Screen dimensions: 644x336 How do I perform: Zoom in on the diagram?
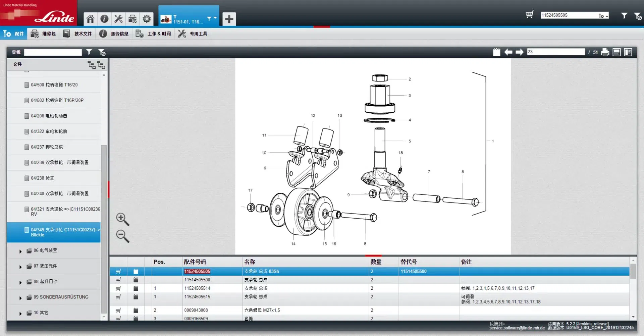[122, 219]
